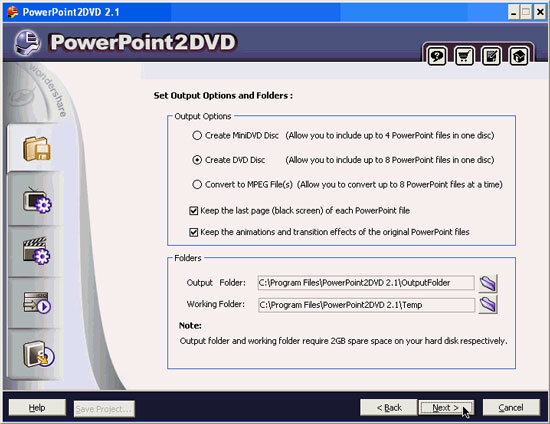
Task: Browse for the Working Folder location
Action: click(488, 305)
